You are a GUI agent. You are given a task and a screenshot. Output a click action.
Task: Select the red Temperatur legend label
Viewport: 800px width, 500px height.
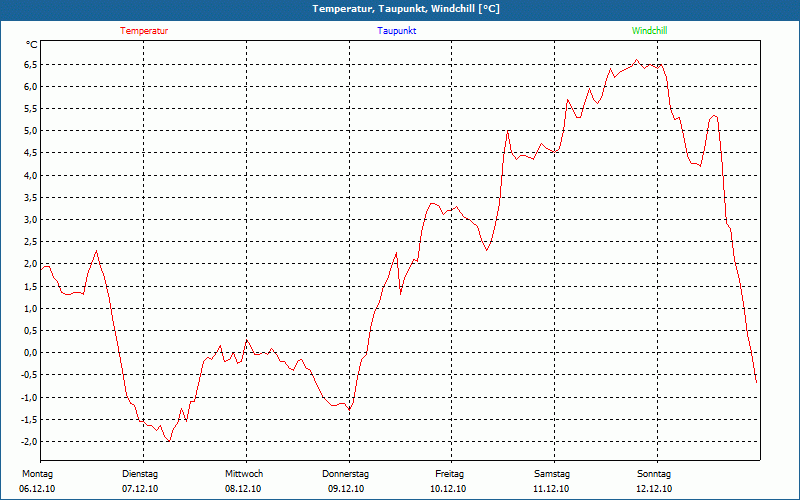tap(144, 31)
